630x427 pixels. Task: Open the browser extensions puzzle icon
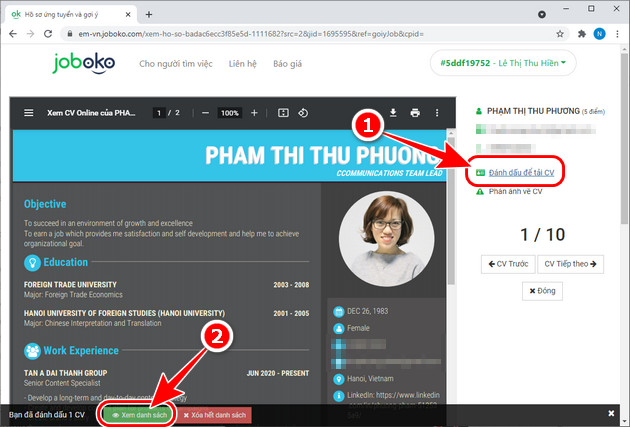(582, 32)
